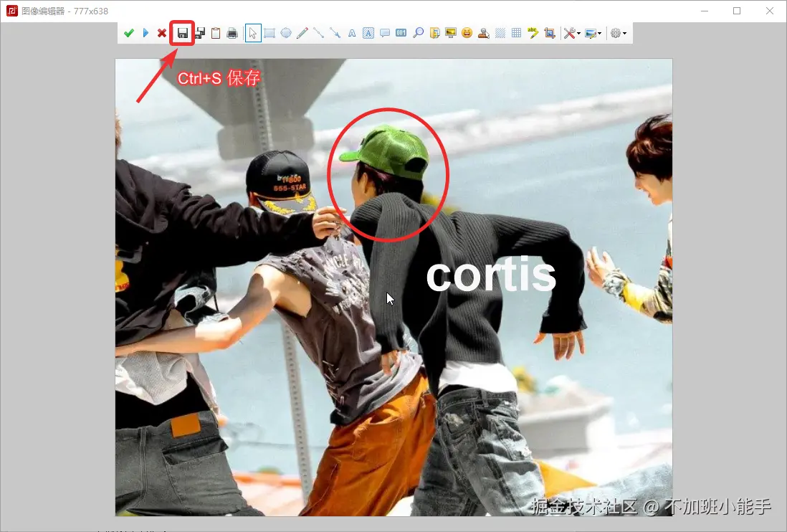This screenshot has height=532, width=787.
Task: Copy the image to clipboard
Action: tap(216, 33)
